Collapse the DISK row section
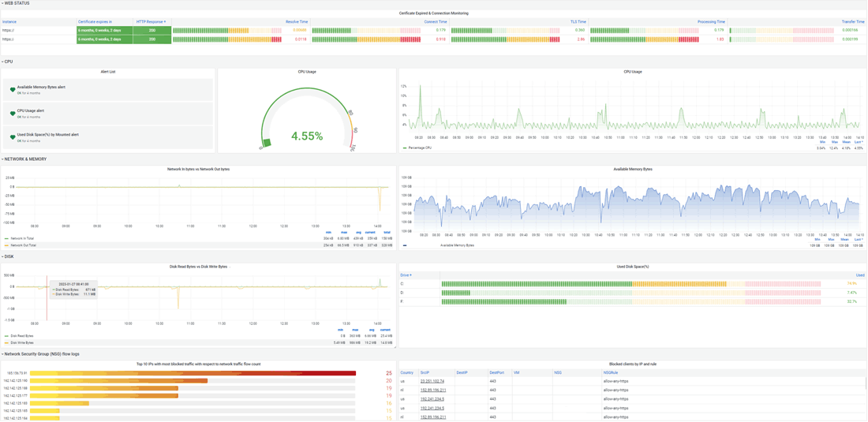Screen dimensions: 868x422 pyautogui.click(x=8, y=257)
